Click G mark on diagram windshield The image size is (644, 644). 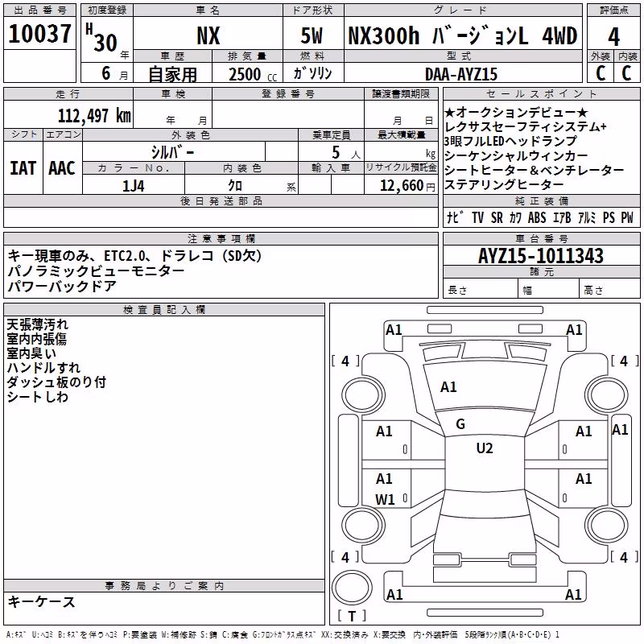460,424
